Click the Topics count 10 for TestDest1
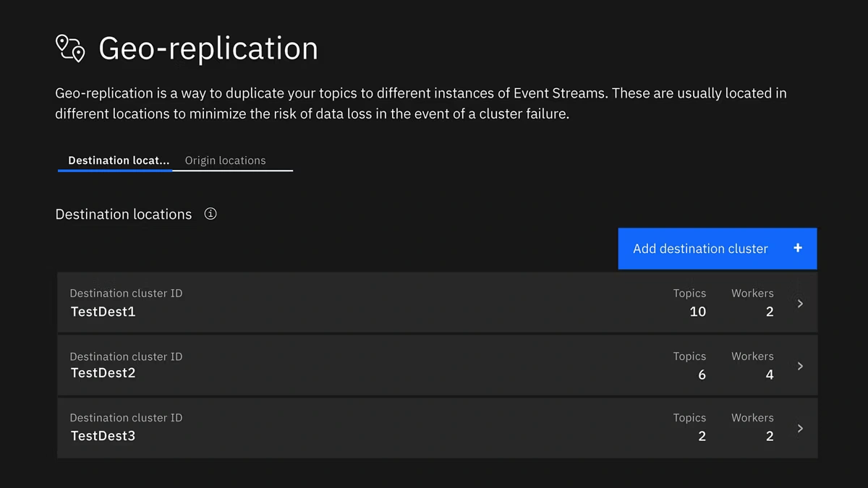Image resolution: width=868 pixels, height=488 pixels. pos(697,312)
